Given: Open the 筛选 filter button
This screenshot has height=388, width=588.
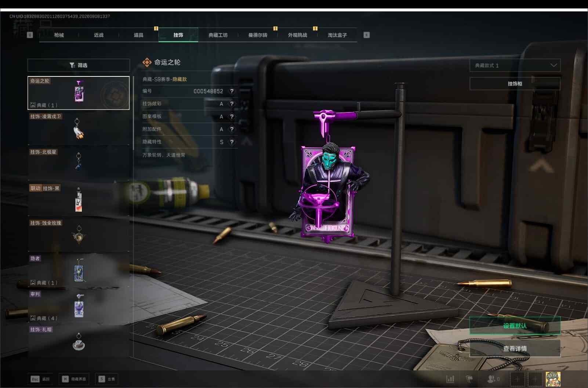Looking at the screenshot, I should (x=79, y=65).
